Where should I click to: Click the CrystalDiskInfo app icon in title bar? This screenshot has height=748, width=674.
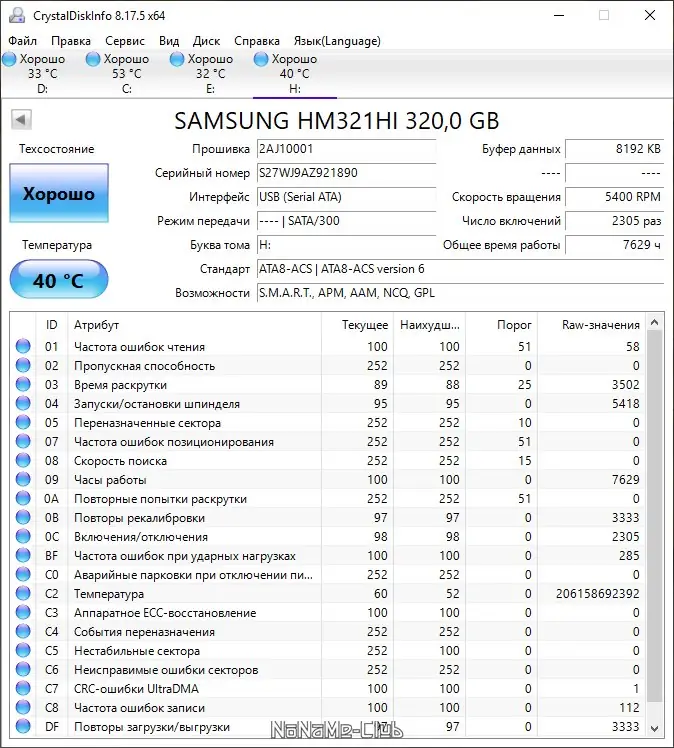(17, 15)
